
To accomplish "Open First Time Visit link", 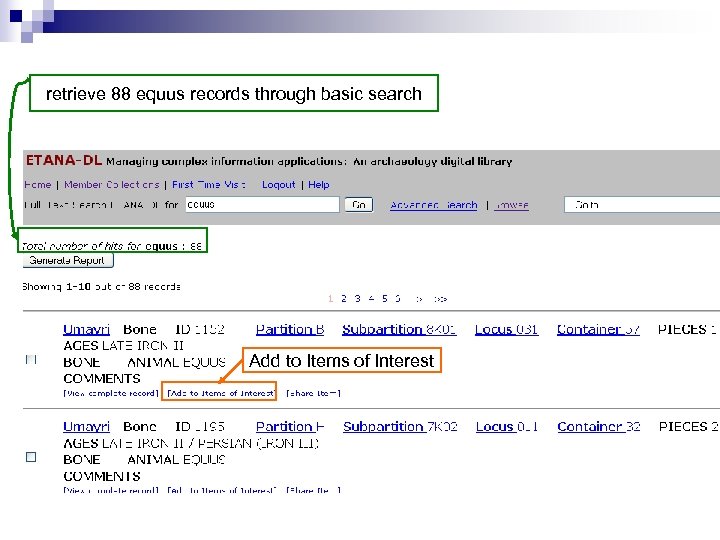I will point(209,185).
